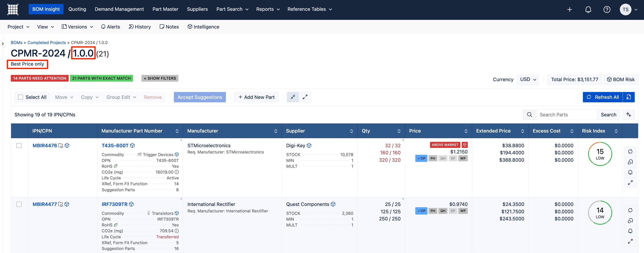
Task: Click the red above-market alert icon
Action: tap(465, 145)
